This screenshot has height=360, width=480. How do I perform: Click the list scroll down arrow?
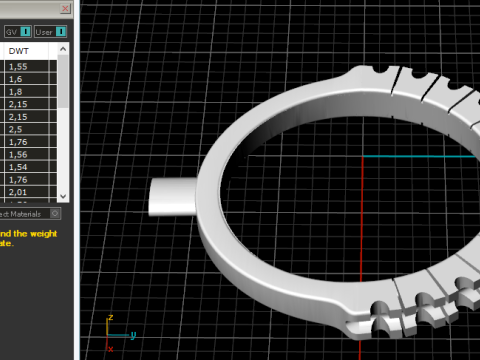(x=63, y=196)
